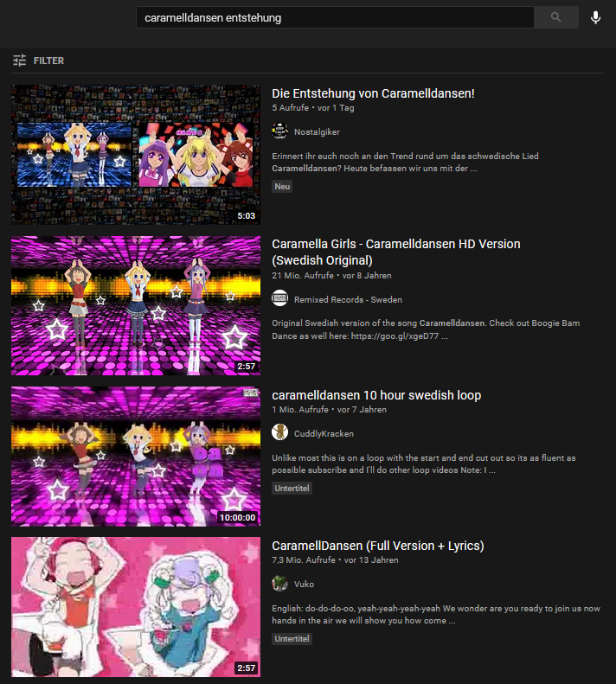The image size is (616, 684).
Task: Click the Nostalgiker channel avatar
Action: click(279, 131)
